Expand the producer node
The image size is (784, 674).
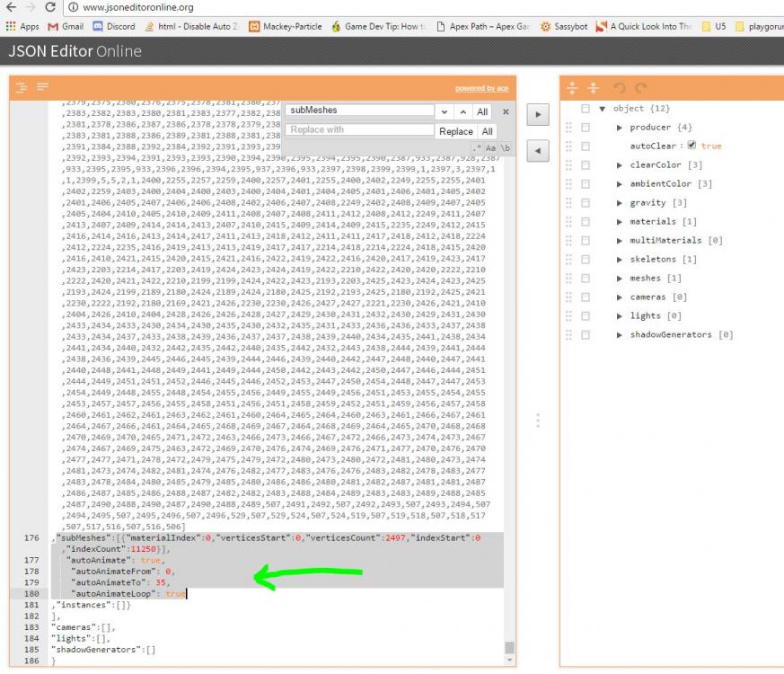(620, 128)
